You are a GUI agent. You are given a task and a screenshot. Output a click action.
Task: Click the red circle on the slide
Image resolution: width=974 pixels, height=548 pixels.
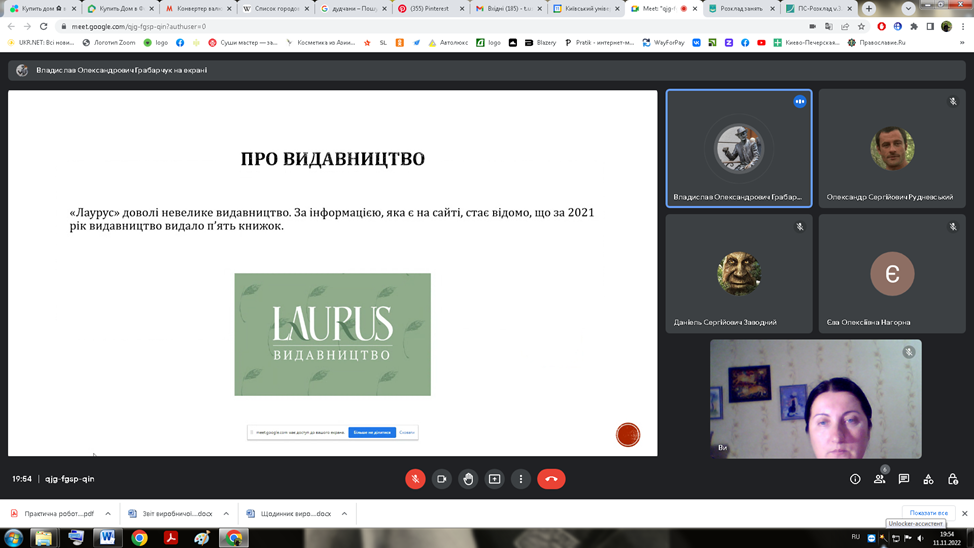pos(628,435)
